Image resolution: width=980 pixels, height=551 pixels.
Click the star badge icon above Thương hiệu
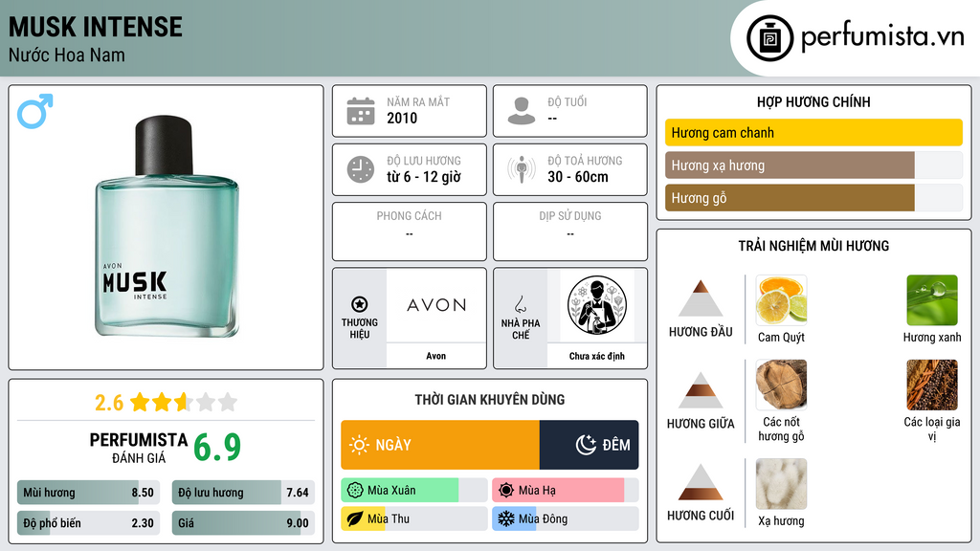pos(360,304)
